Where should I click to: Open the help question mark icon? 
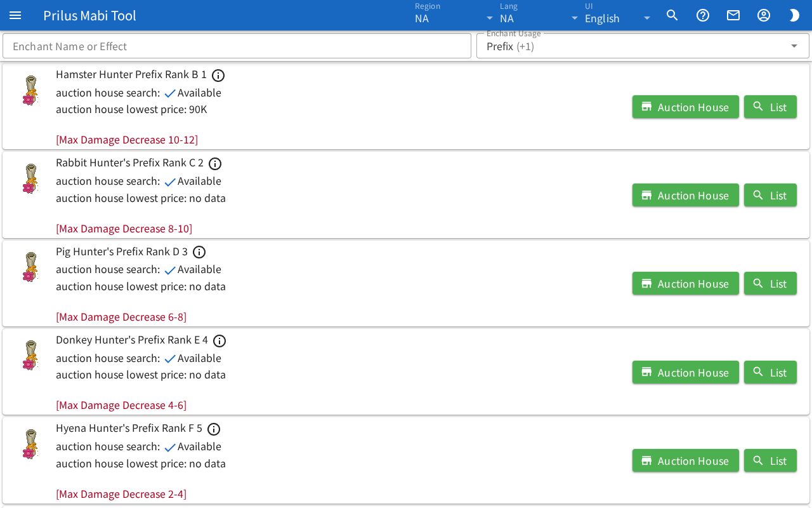(x=703, y=15)
